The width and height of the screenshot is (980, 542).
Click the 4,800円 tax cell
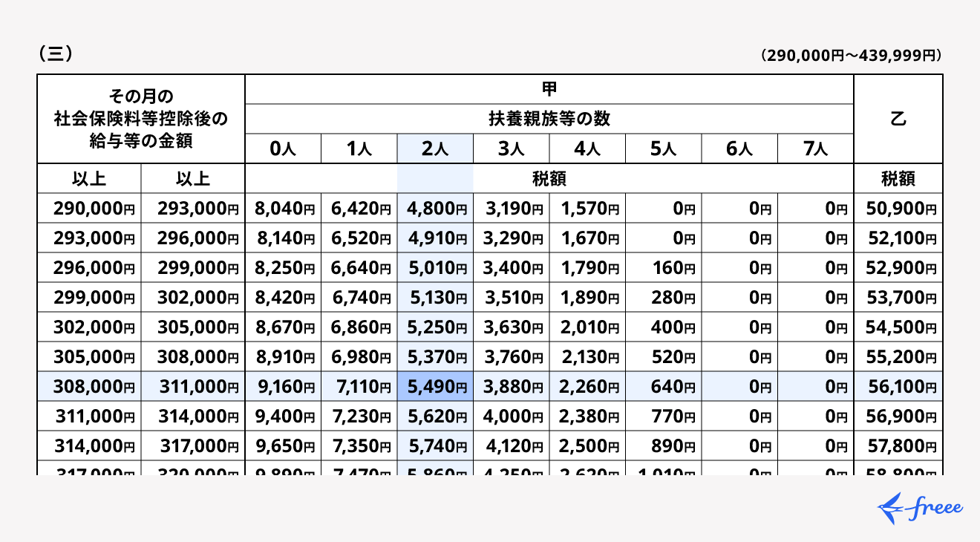[x=435, y=208]
